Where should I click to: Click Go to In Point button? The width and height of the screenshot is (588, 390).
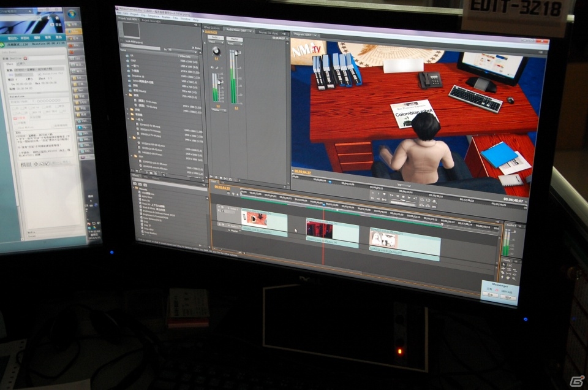coord(372,198)
